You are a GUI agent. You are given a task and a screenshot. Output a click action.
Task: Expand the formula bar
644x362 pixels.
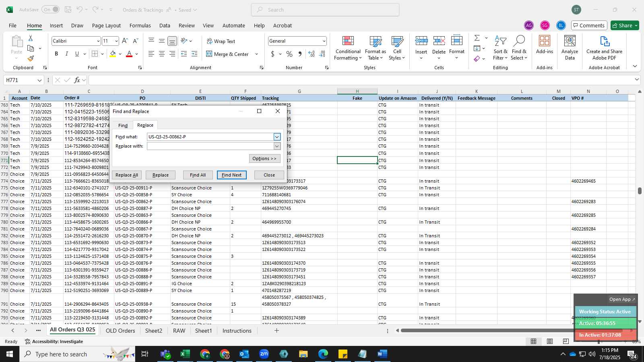click(637, 80)
